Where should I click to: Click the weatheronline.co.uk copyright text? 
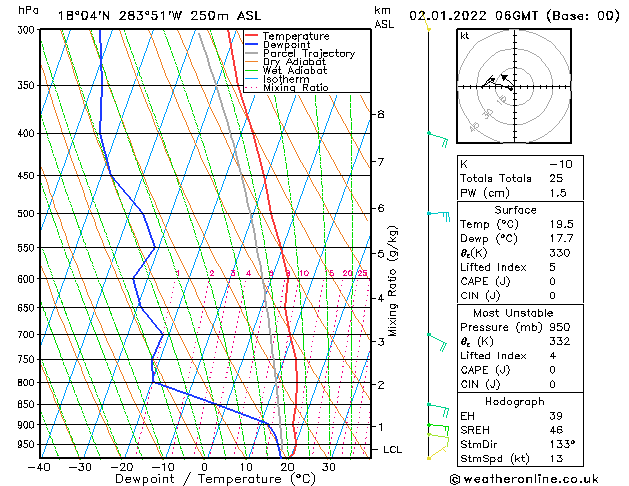[x=524, y=479]
